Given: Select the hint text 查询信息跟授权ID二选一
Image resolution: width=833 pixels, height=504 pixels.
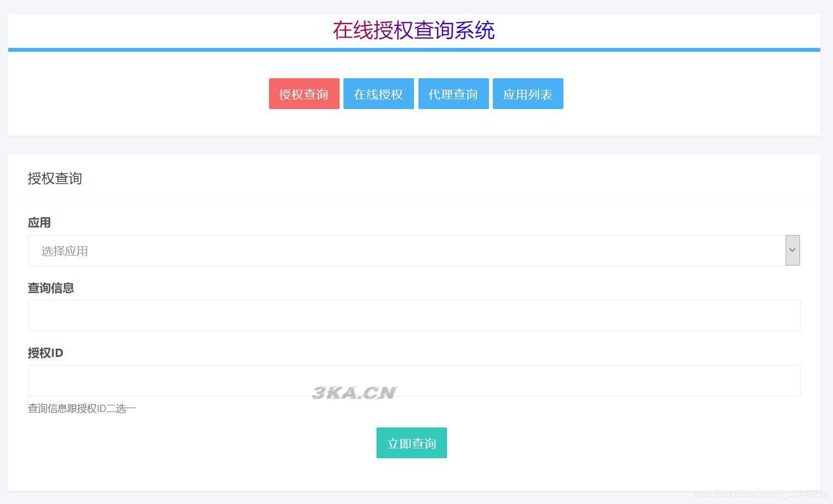Looking at the screenshot, I should tap(82, 408).
